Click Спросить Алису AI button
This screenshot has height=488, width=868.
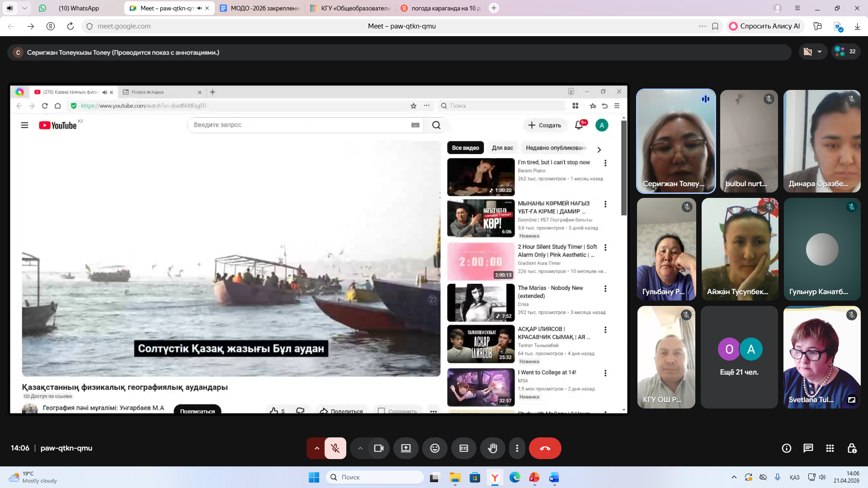tap(765, 26)
